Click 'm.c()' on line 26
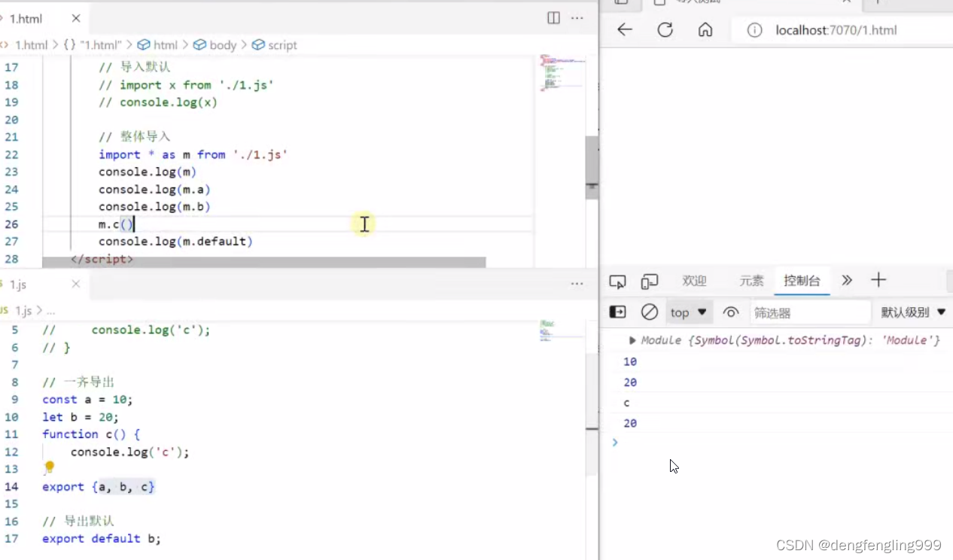 tap(116, 224)
